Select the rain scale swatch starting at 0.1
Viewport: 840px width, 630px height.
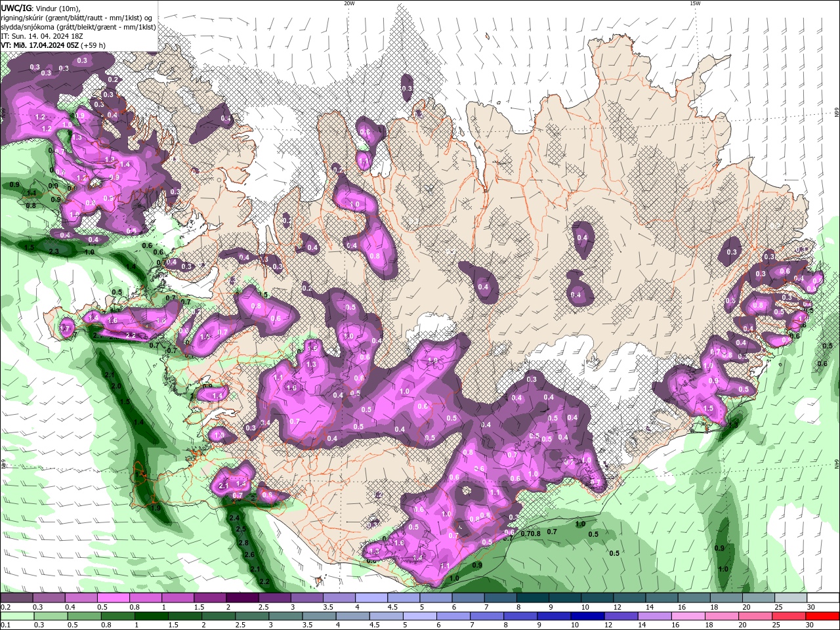tap(17, 616)
